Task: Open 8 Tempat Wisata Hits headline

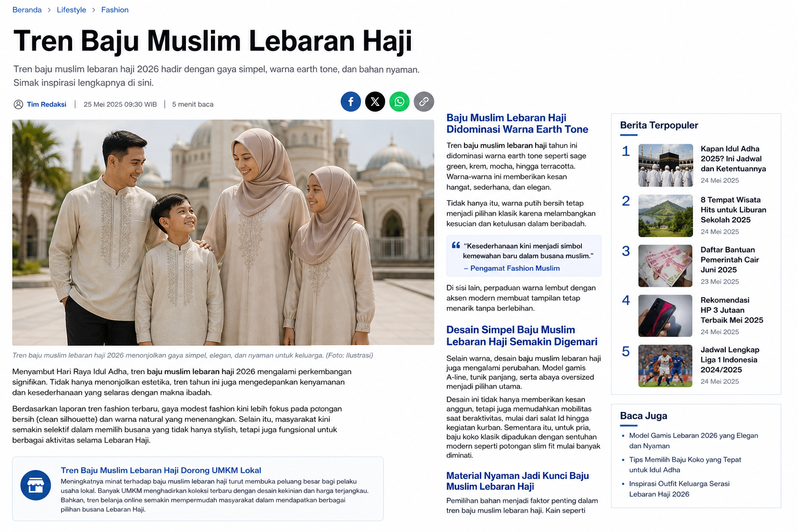Action: coord(733,210)
